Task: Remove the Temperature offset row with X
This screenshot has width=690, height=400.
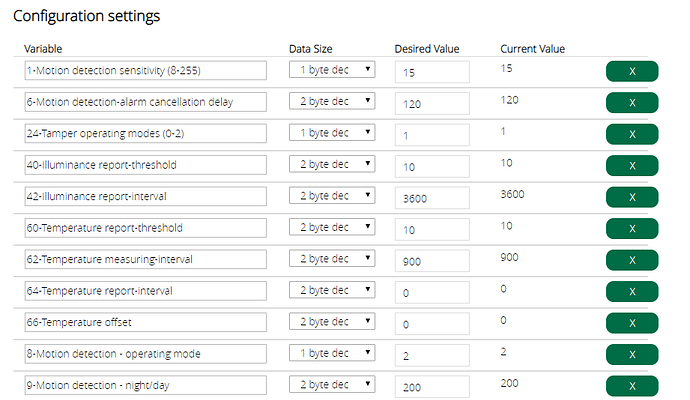Action: click(632, 323)
